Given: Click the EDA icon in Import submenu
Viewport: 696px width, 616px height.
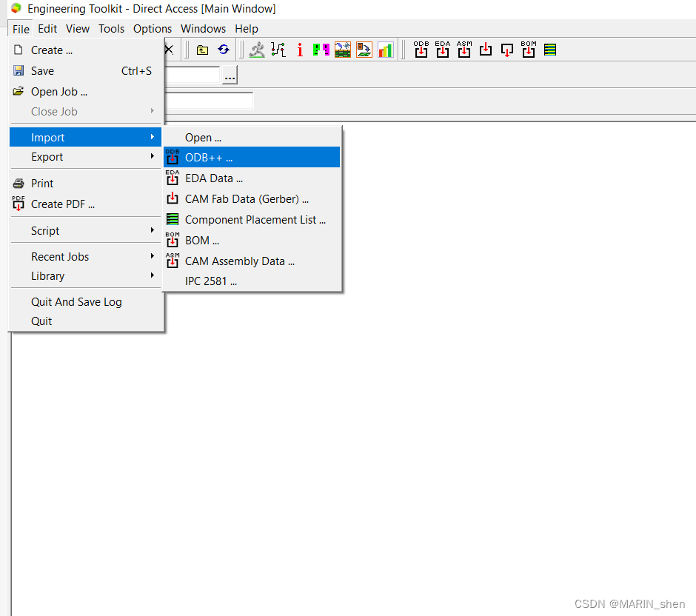Looking at the screenshot, I should tap(173, 178).
